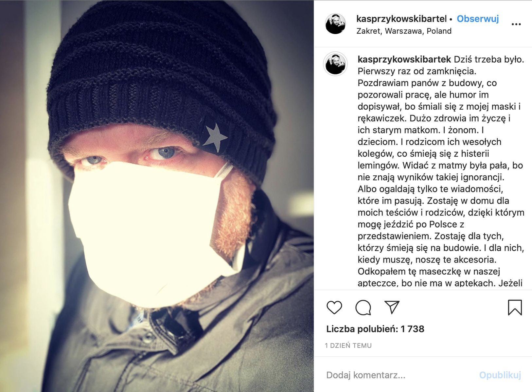
Task: Open the profile avatar in the post header
Action: pos(335,24)
